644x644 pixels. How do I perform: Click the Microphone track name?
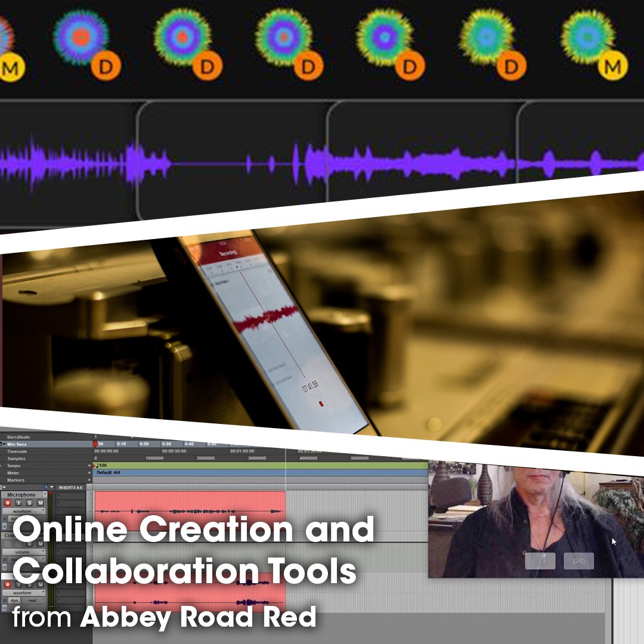tap(21, 495)
